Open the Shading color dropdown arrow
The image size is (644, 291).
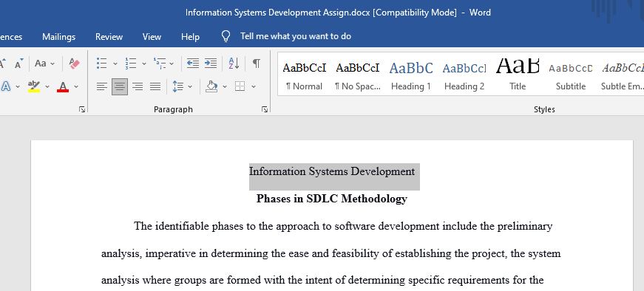[225, 87]
